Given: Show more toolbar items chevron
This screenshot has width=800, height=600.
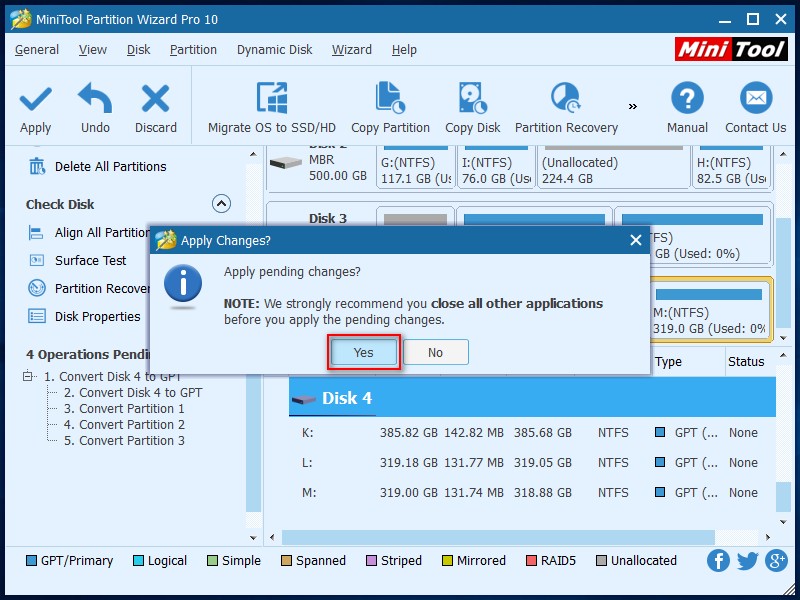Looking at the screenshot, I should click(x=633, y=106).
